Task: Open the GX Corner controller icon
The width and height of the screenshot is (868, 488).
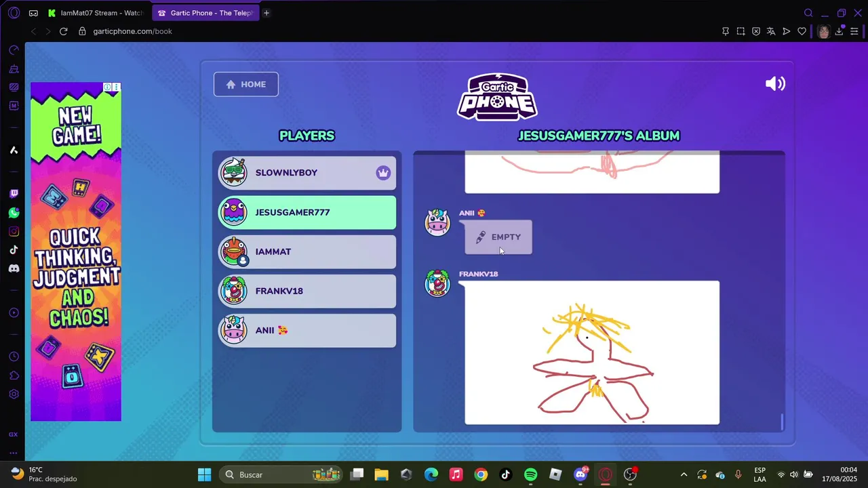Action: tap(34, 13)
